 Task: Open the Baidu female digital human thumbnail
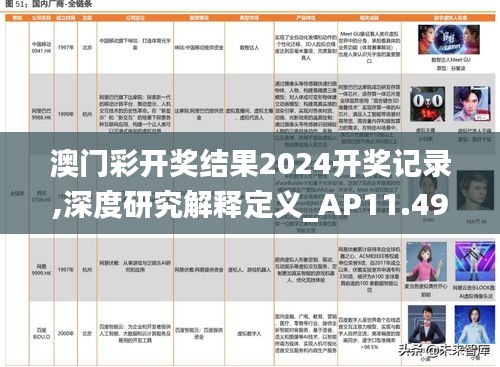click(474, 325)
